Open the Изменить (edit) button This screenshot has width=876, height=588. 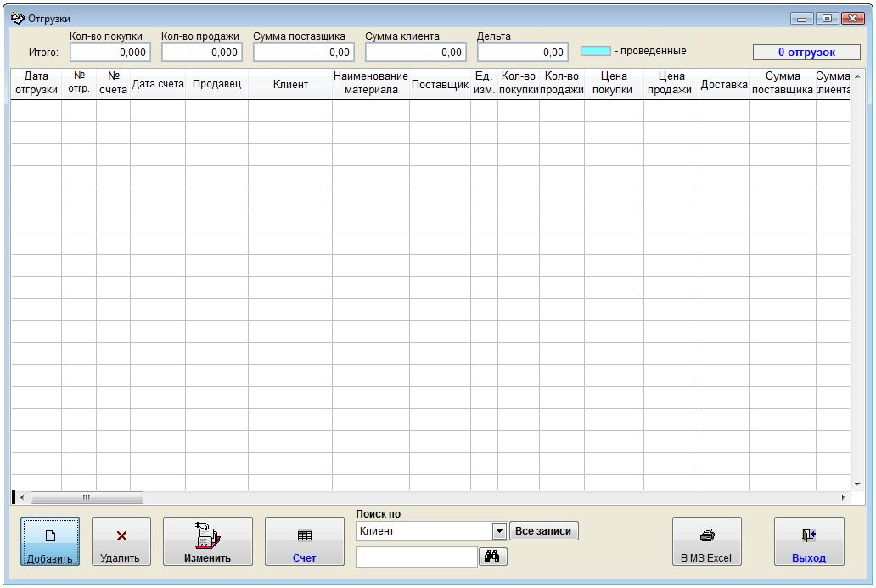(x=207, y=541)
